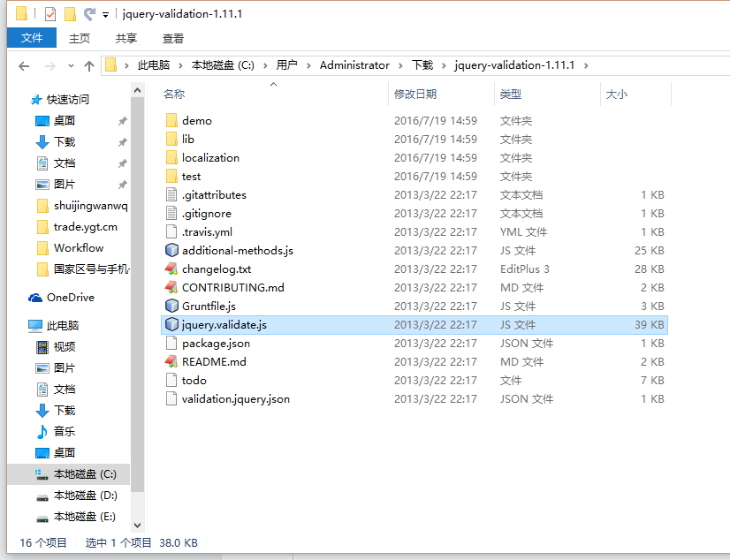Open 此电脑 in navigation pane
Viewport: 730px width, 560px height.
click(63, 326)
